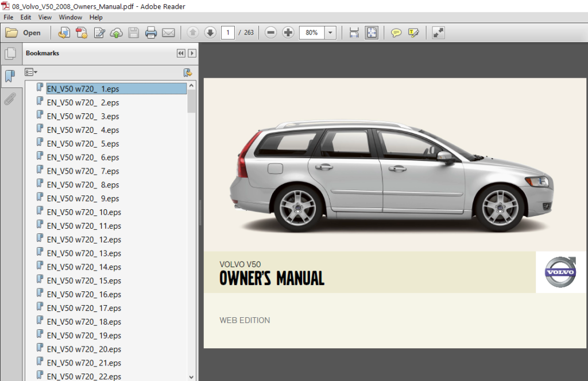Screen dimensions: 588x381
Task: Click the Convert PDF export icon
Action: [x=82, y=33]
